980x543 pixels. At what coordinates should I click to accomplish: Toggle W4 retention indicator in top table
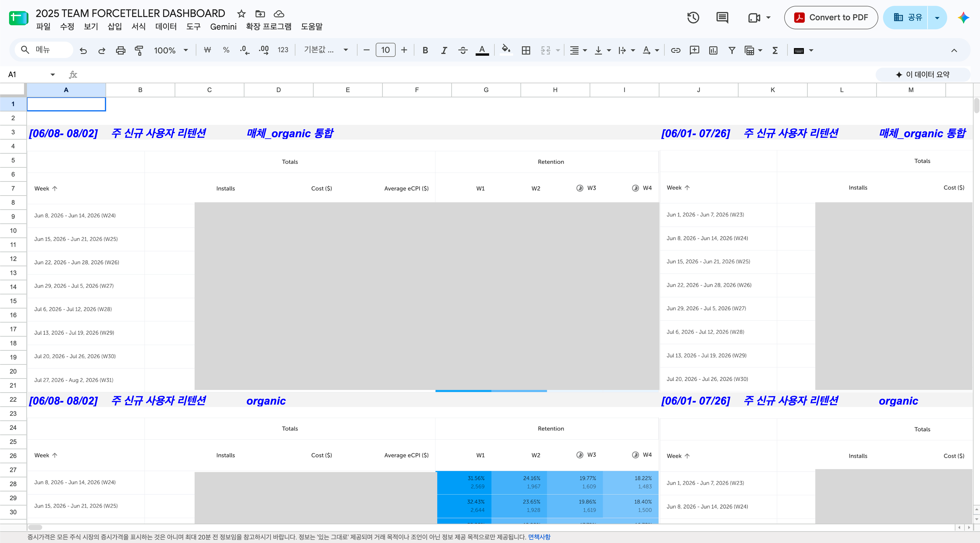coord(635,188)
